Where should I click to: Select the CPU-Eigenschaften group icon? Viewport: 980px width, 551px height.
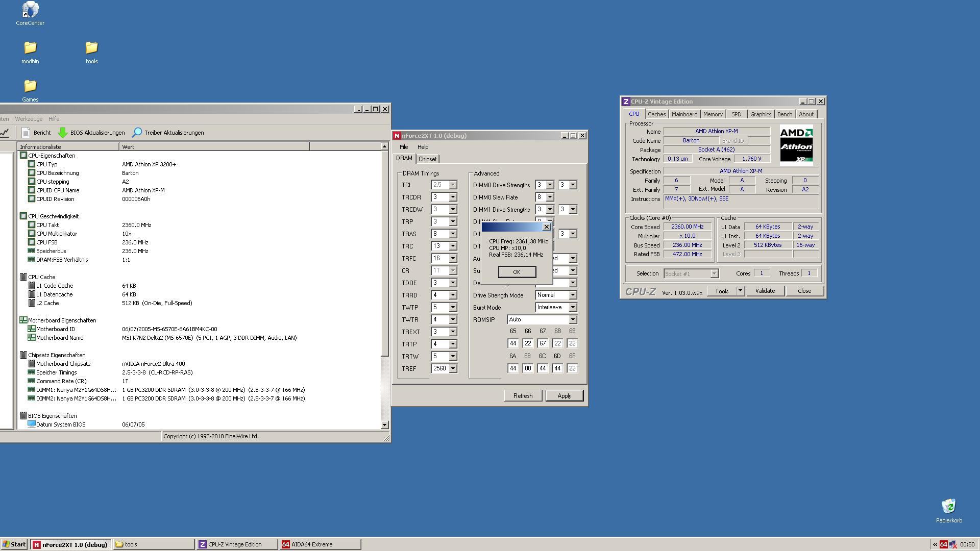pyautogui.click(x=23, y=156)
